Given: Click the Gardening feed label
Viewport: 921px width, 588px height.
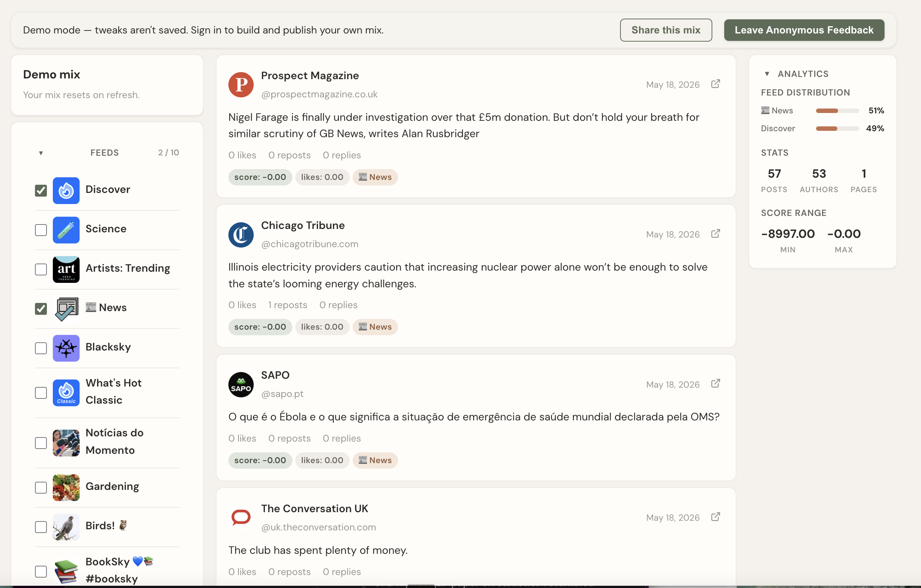Looking at the screenshot, I should [112, 486].
